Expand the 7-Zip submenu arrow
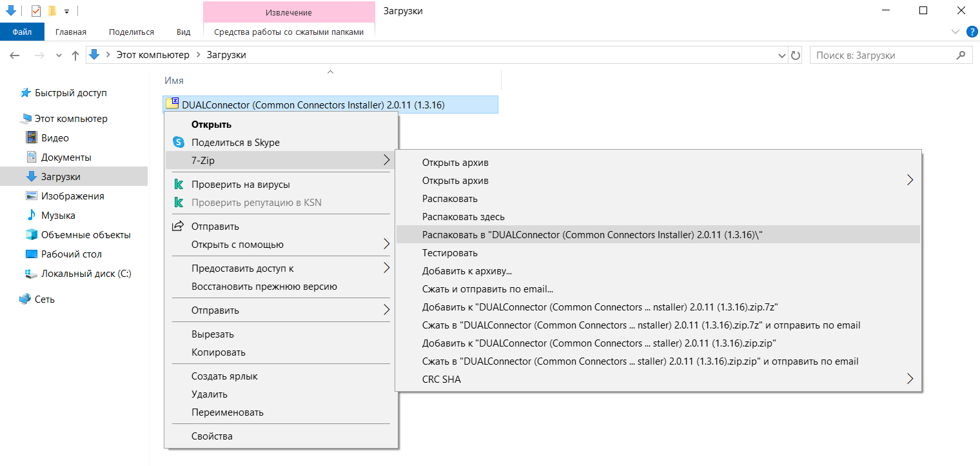Image resolution: width=980 pixels, height=466 pixels. [x=386, y=160]
